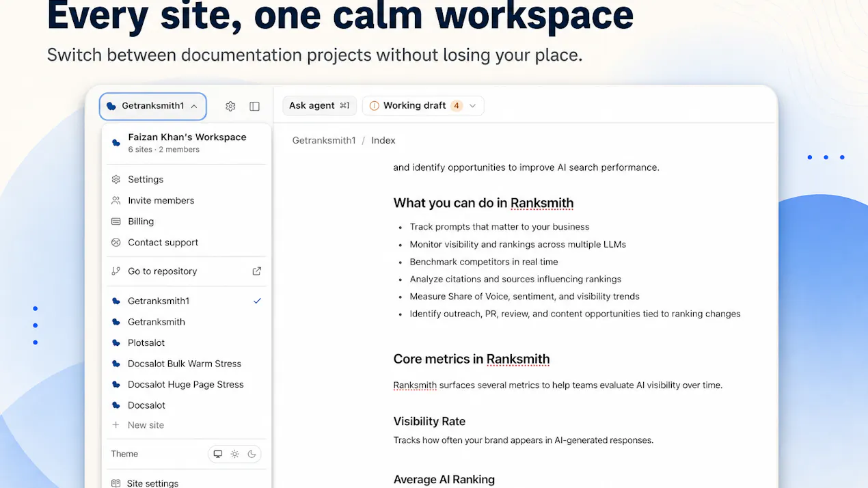868x488 pixels.
Task: Click the Plotsalot site logo icon
Action: [116, 343]
